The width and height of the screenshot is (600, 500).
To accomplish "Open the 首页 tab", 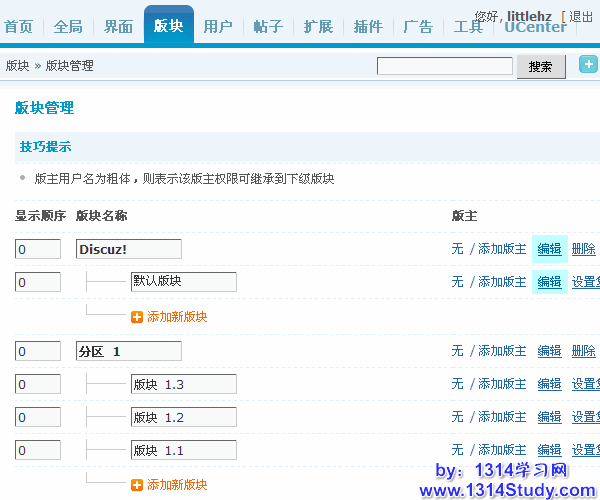I will point(18,27).
